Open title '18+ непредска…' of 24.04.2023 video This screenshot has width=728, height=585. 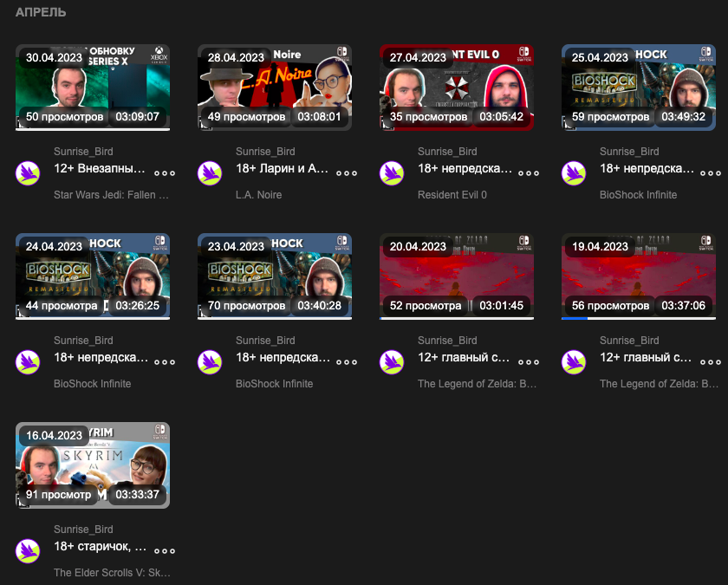[x=101, y=357]
